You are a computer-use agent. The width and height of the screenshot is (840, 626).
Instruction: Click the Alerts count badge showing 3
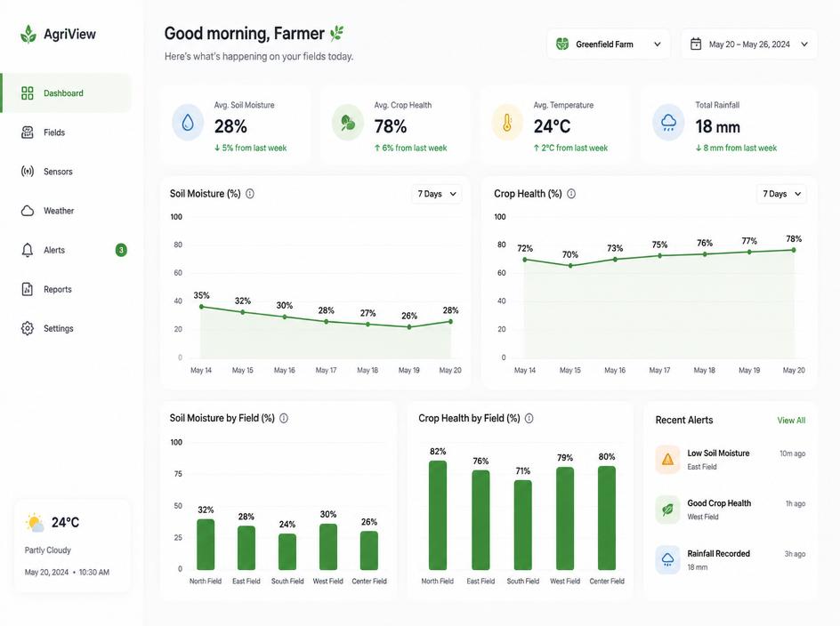pos(121,250)
